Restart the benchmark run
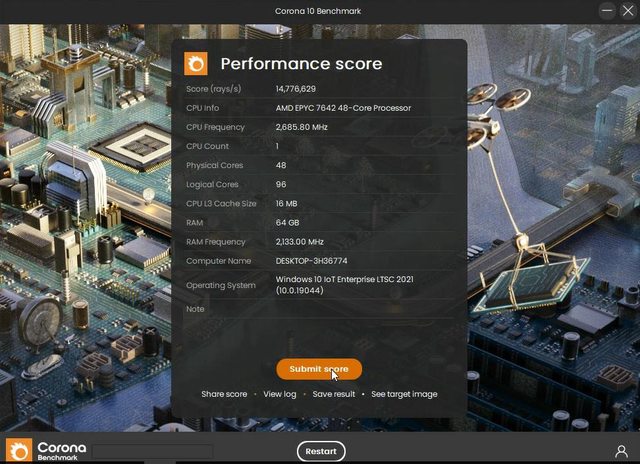This screenshot has height=464, width=640. tap(321, 451)
